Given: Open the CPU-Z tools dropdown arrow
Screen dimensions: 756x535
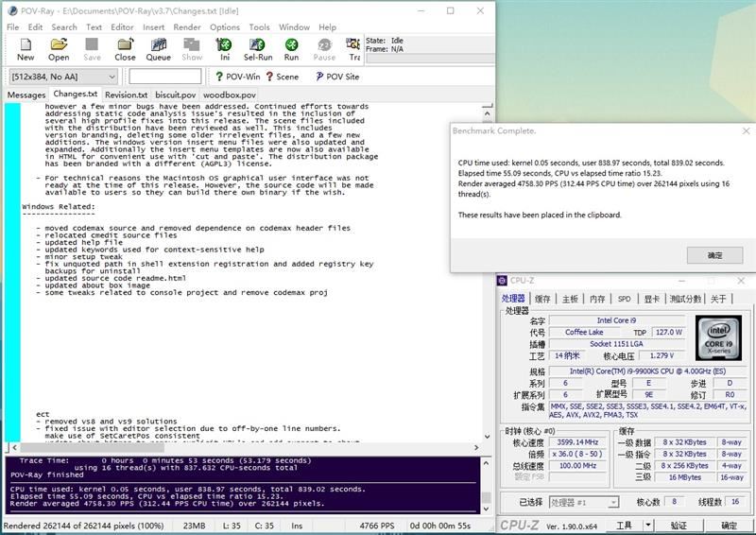Looking at the screenshot, I should click(x=648, y=525).
